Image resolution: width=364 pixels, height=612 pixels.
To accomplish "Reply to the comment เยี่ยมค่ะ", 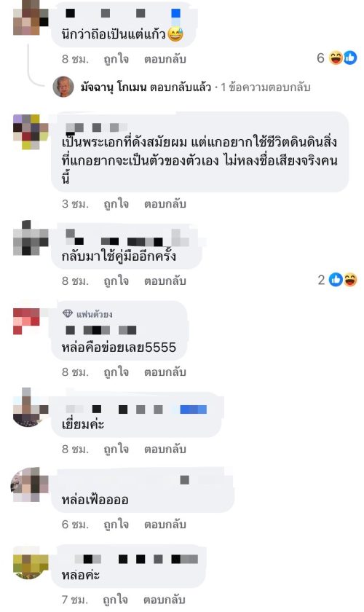I will coord(165,449).
